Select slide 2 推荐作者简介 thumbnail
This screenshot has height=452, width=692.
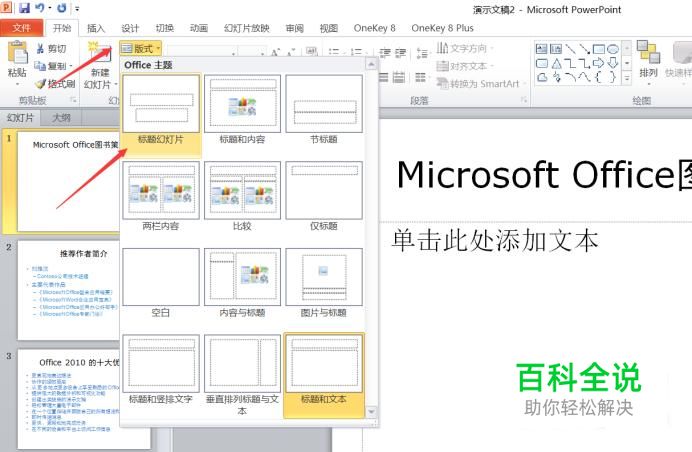tap(68, 290)
